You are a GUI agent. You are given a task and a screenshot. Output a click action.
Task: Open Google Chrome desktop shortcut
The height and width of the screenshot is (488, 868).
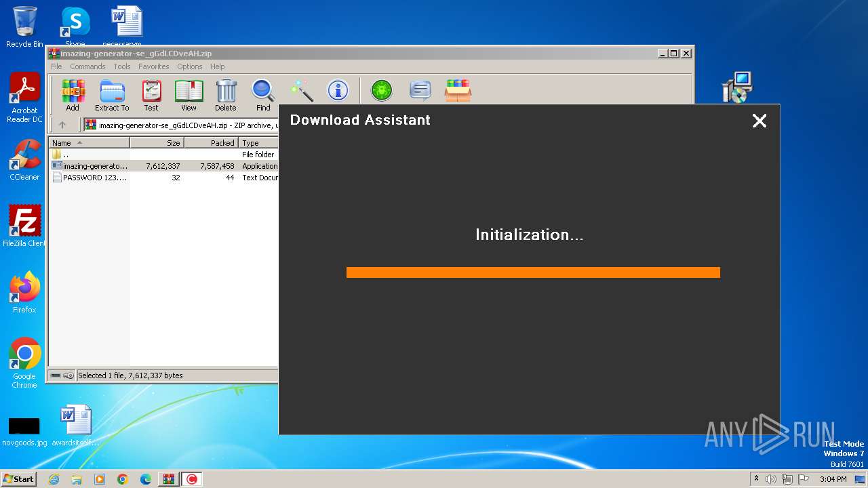[24, 363]
